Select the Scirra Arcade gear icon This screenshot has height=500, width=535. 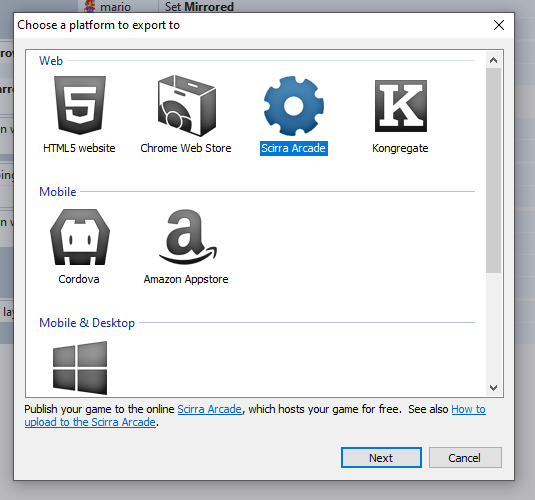(x=293, y=106)
